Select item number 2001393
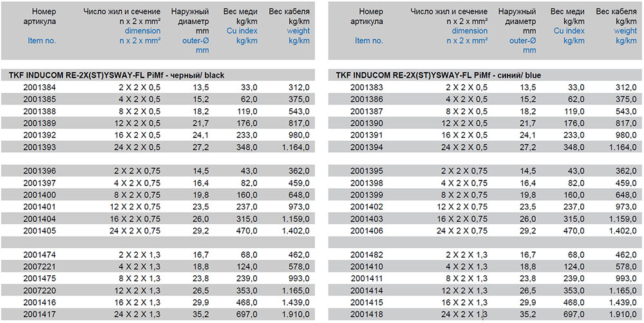 39,147
